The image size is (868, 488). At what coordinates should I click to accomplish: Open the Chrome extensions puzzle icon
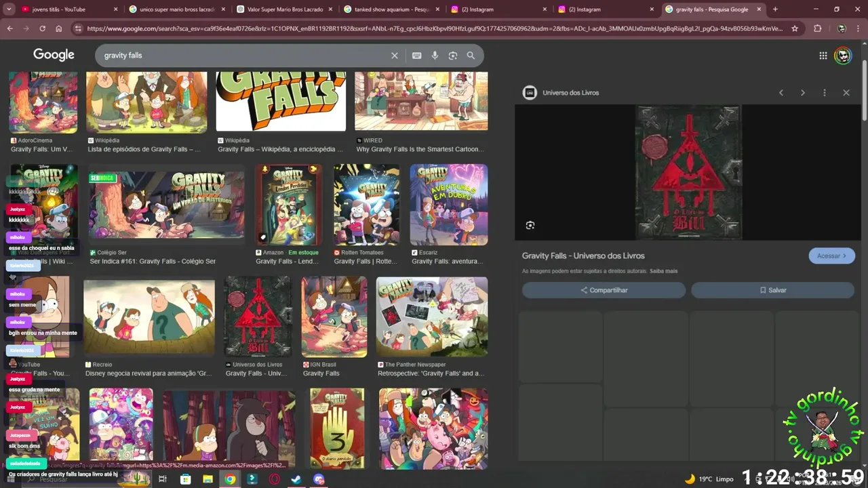point(817,28)
